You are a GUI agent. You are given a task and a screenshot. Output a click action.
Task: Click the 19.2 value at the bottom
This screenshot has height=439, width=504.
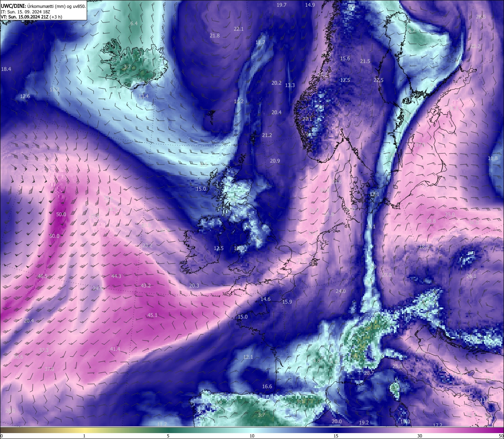coord(364,422)
